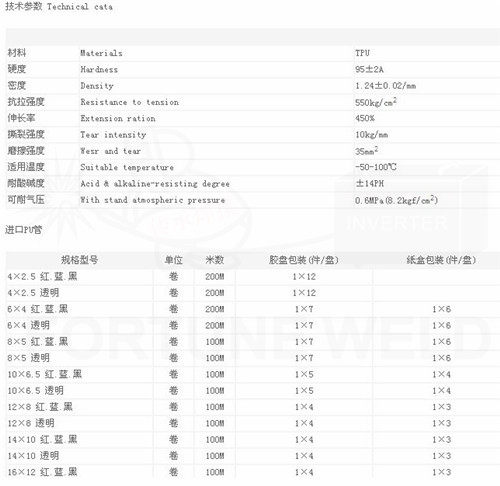500x486 pixels.
Task: Select the value '±14PH'
Action: 370,183
